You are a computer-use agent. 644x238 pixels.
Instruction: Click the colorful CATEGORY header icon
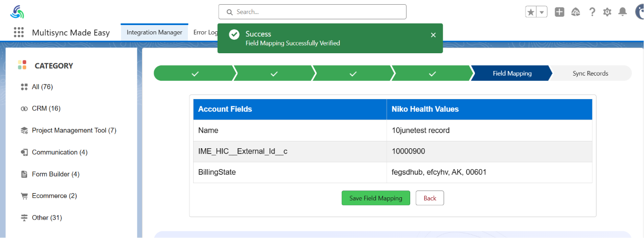[22, 65]
